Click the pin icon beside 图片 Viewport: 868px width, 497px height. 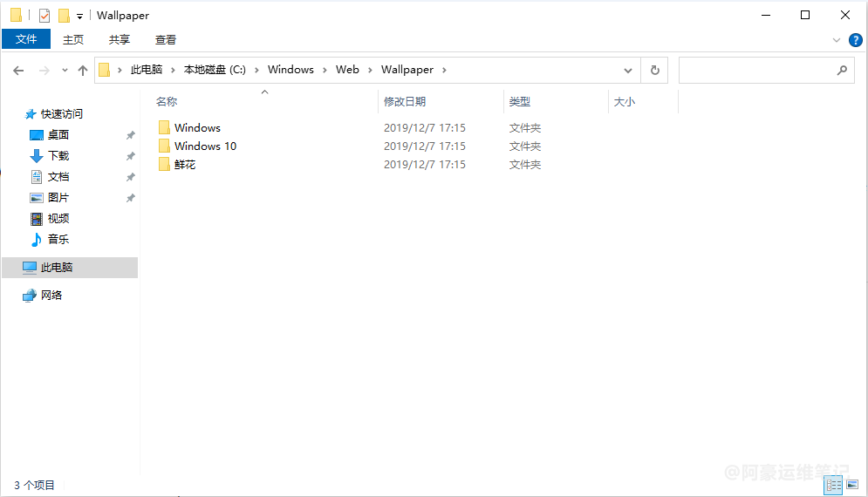click(x=131, y=198)
